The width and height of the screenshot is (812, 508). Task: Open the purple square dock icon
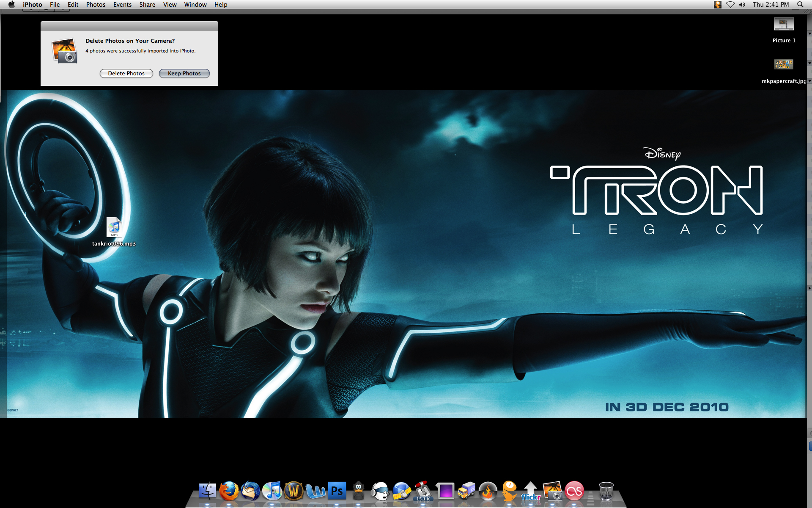pos(445,491)
